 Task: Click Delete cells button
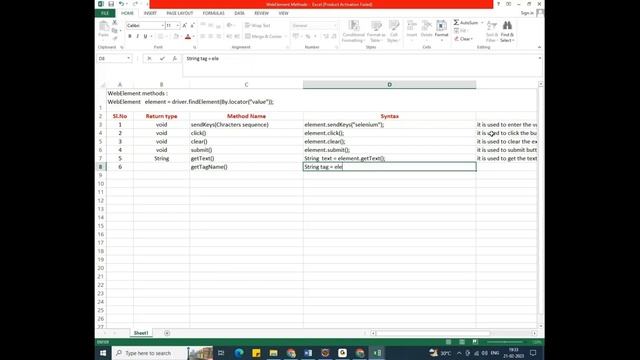(x=427, y=30)
